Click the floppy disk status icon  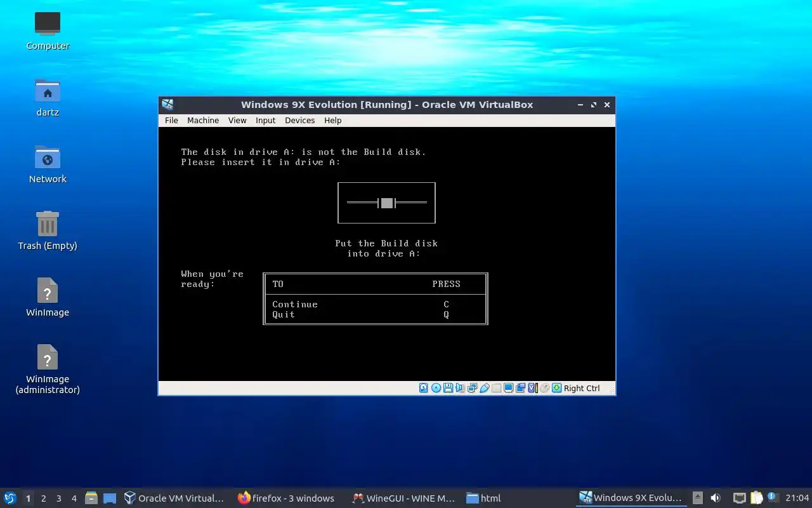pyautogui.click(x=448, y=388)
